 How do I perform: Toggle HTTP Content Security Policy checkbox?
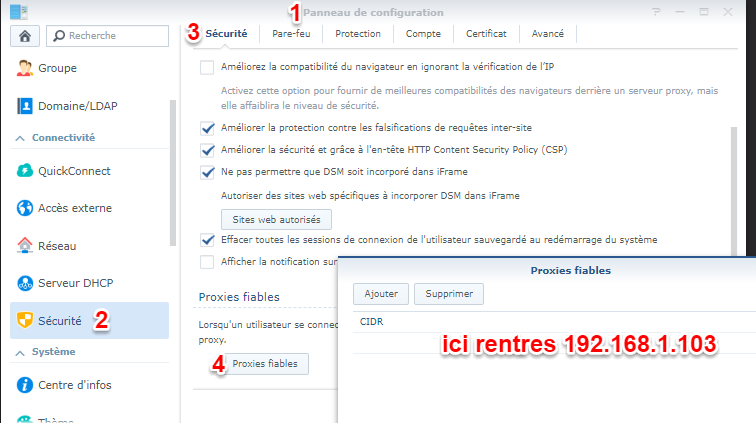207,151
